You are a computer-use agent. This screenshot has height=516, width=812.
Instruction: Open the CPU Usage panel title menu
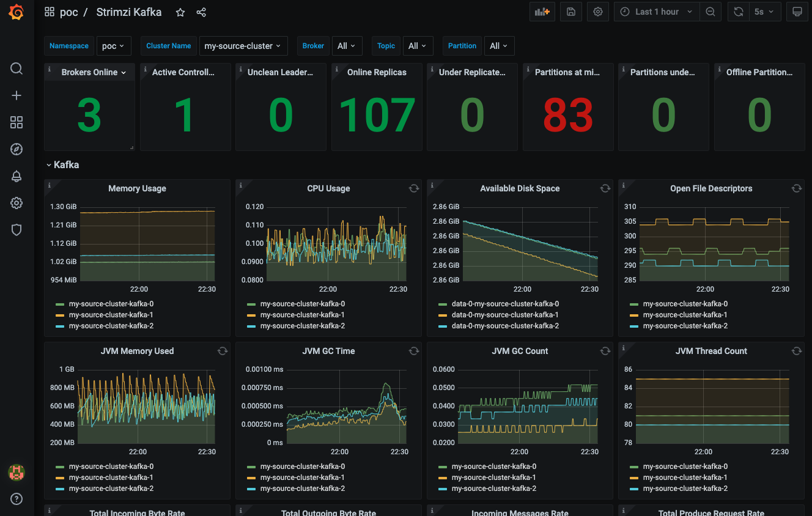tap(328, 188)
